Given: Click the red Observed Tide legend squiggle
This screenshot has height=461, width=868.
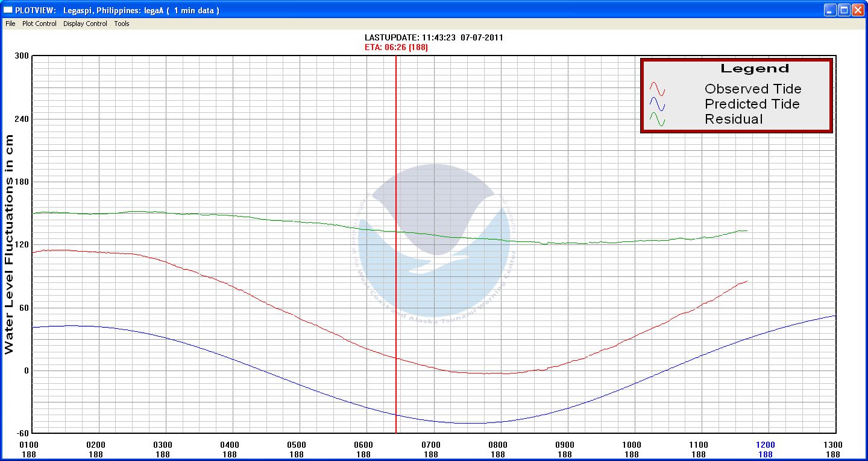Looking at the screenshot, I should tap(657, 89).
